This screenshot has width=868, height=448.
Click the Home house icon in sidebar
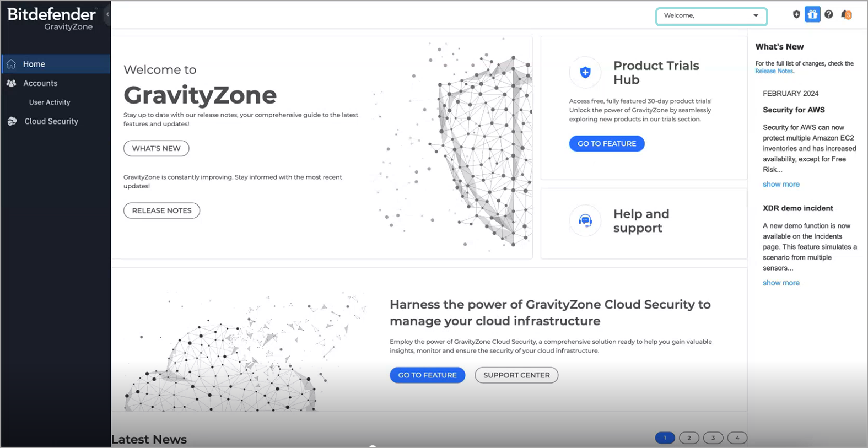pyautogui.click(x=11, y=64)
